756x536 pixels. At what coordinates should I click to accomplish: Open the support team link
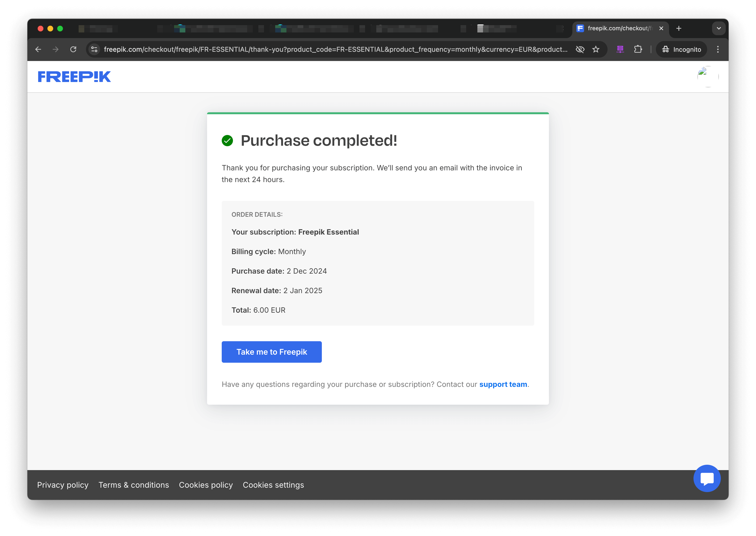(x=503, y=384)
